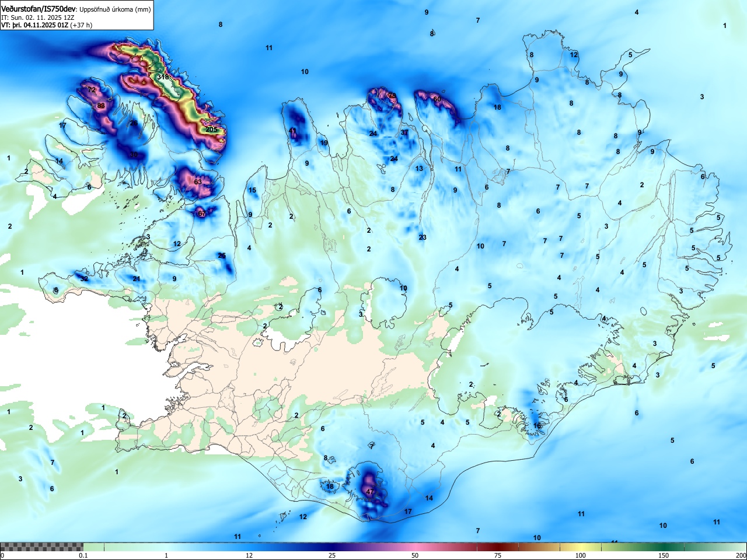The width and height of the screenshot is (747, 560).
Task: Click the 41 precipitation value
Action: pyautogui.click(x=292, y=131)
